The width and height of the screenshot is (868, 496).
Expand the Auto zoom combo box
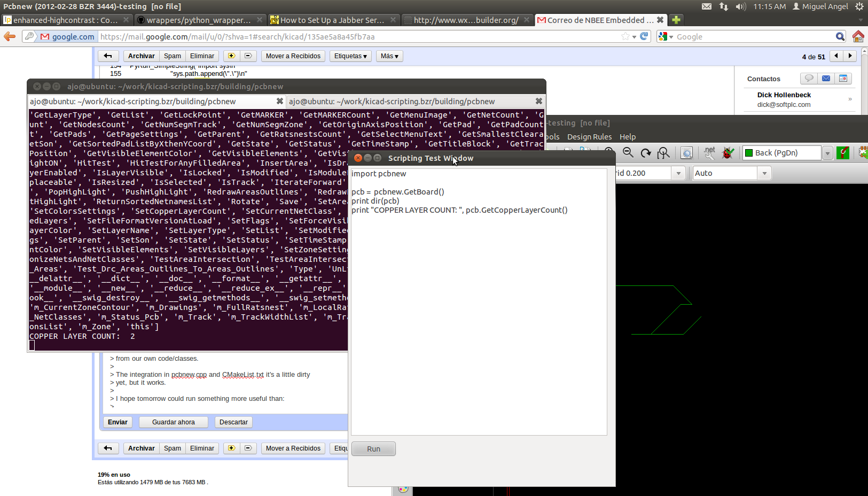pos(764,173)
